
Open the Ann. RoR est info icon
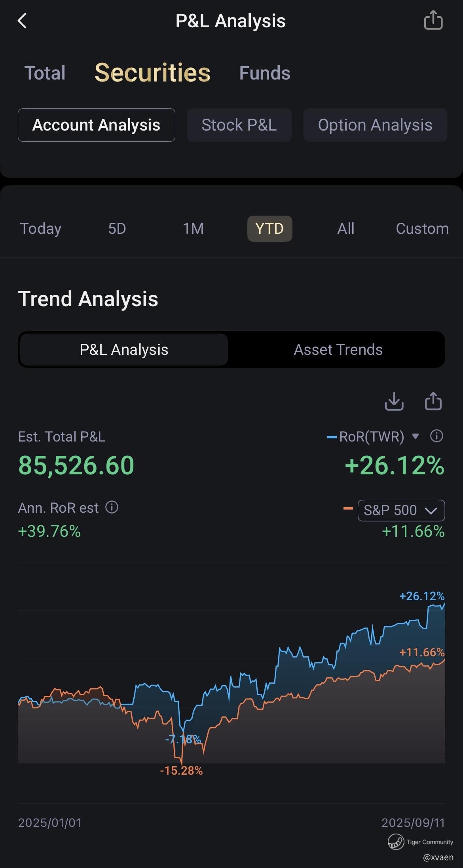click(x=112, y=507)
